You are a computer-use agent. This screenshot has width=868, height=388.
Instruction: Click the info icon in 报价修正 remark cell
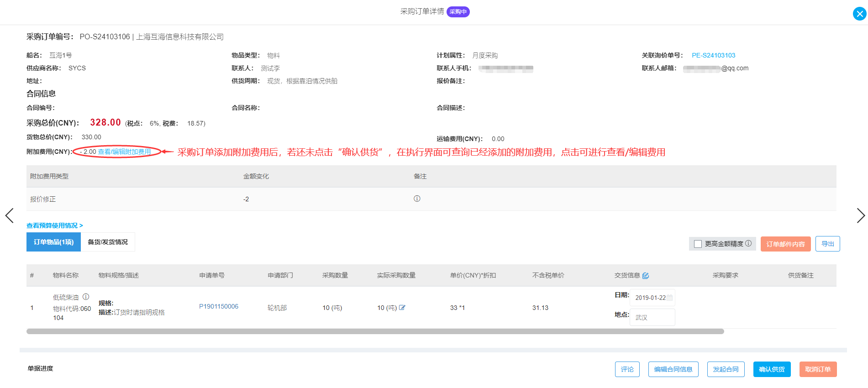click(x=417, y=199)
